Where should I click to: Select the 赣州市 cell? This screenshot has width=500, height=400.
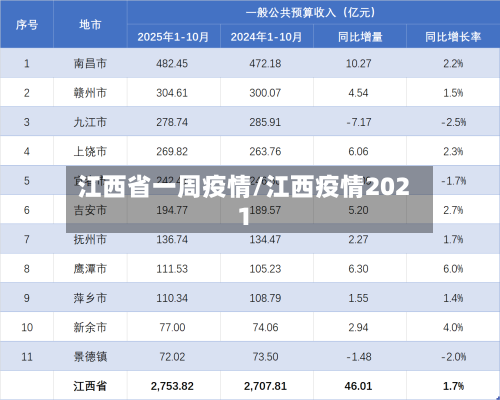pos(90,93)
